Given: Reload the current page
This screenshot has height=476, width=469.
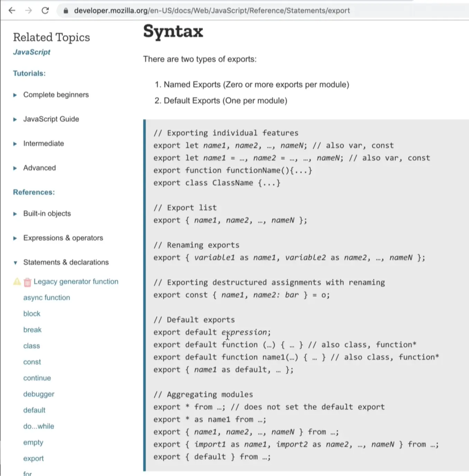Looking at the screenshot, I should [x=45, y=10].
